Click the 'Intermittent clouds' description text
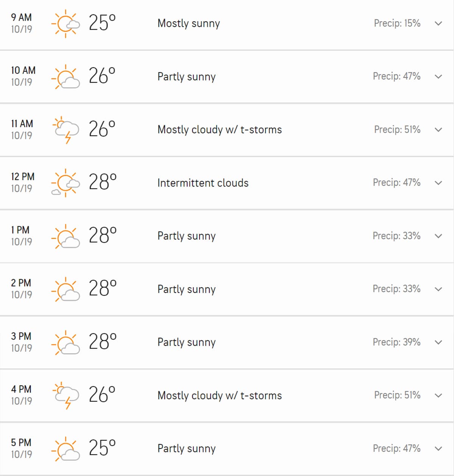Viewport: 454px width, 476px height. tap(203, 183)
